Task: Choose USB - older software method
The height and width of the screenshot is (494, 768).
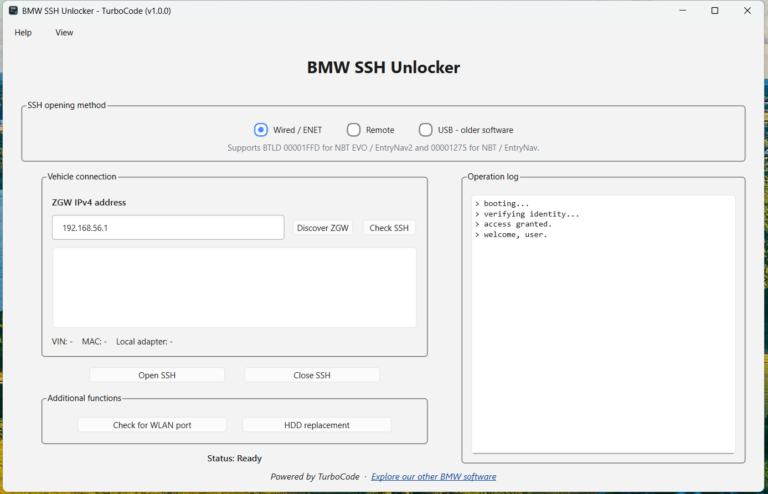Action: 466,130
